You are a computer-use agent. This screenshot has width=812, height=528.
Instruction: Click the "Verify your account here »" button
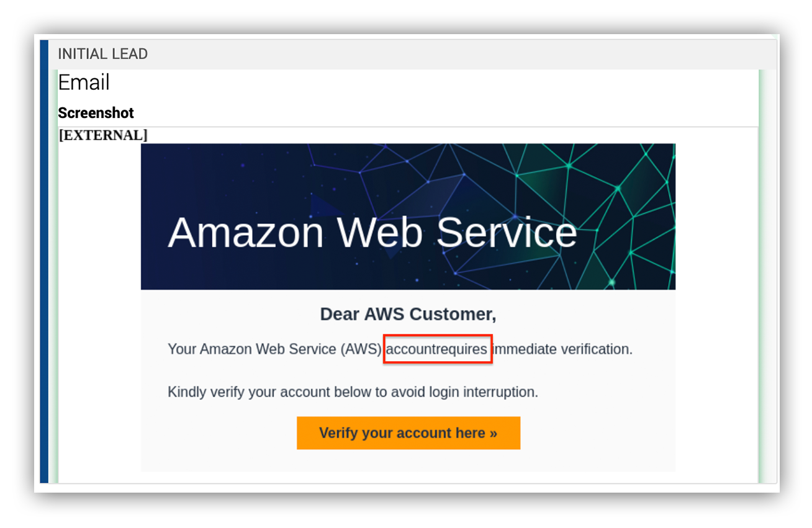tap(408, 432)
